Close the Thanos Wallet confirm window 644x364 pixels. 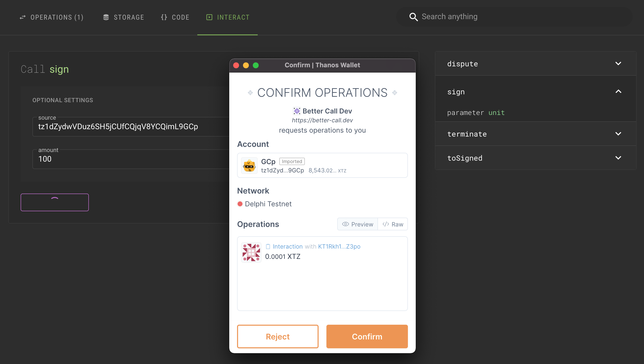point(236,65)
